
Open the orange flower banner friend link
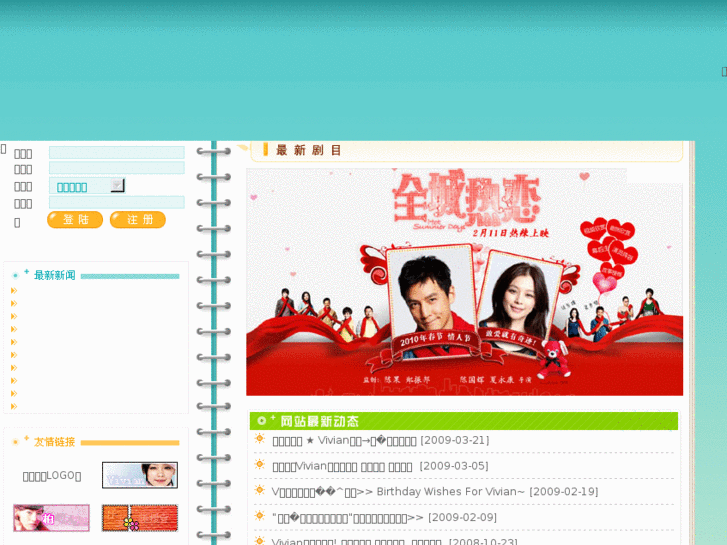pos(140,518)
